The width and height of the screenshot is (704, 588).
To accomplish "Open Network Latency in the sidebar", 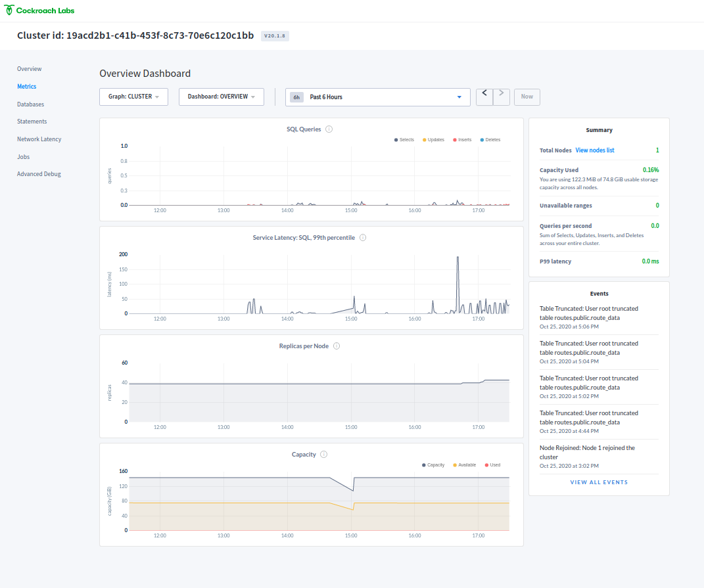I will click(x=39, y=139).
